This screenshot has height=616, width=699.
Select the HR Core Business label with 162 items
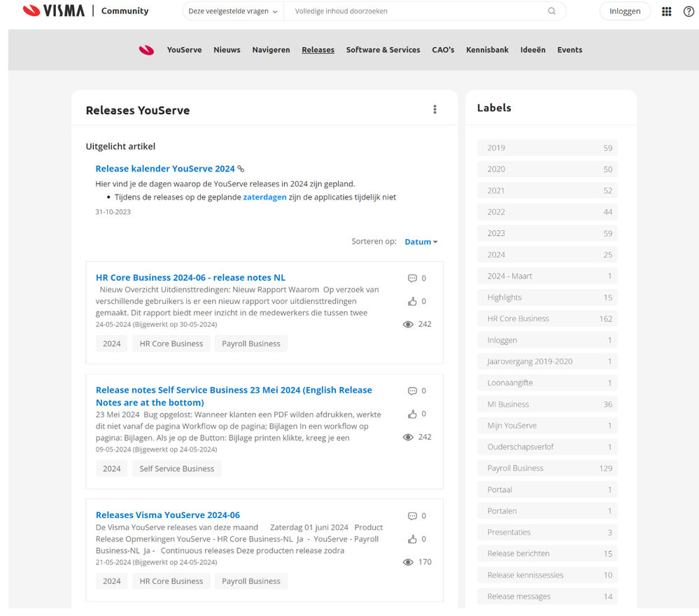[547, 318]
